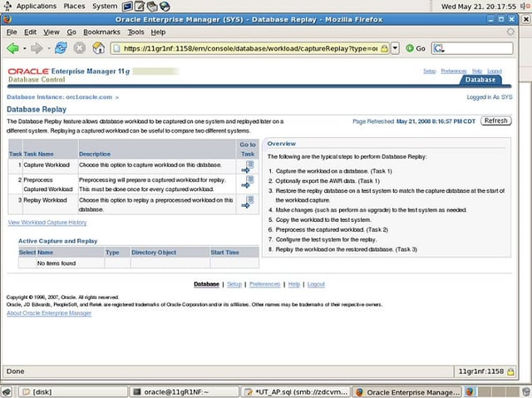Image resolution: width=532 pixels, height=398 pixels.
Task: Click the green Go button
Action: coord(416,48)
